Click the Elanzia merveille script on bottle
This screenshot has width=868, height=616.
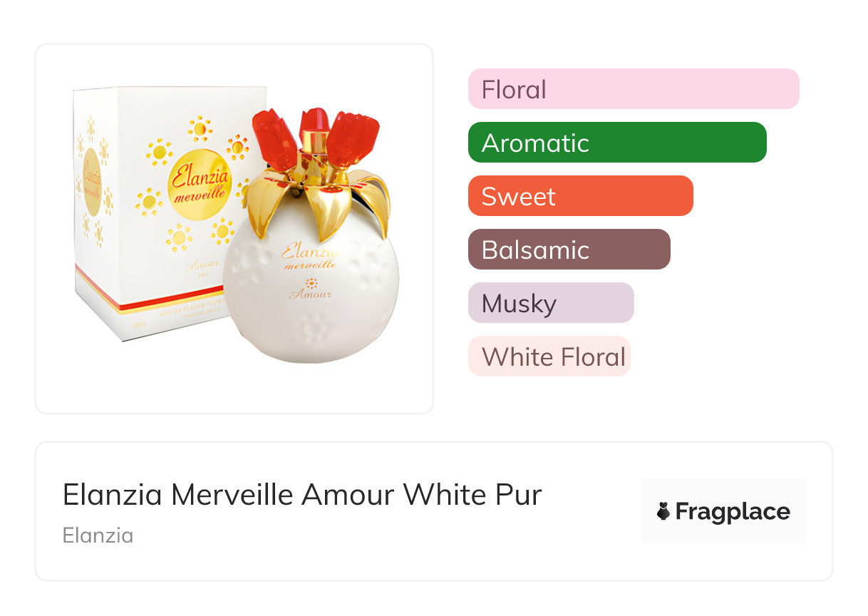point(310,257)
